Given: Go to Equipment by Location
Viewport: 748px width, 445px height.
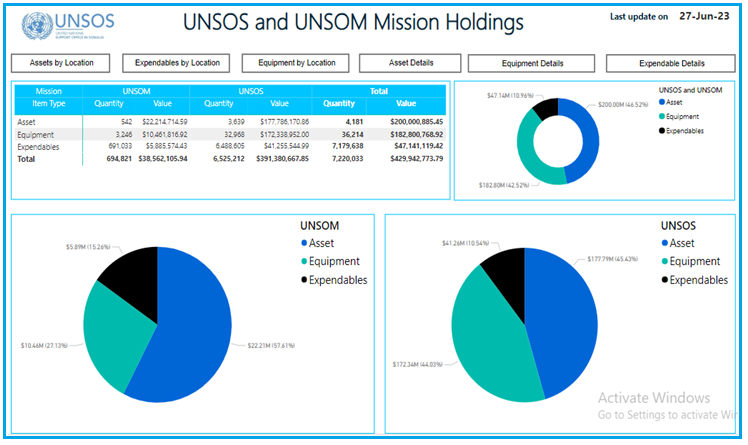Looking at the screenshot, I should tap(296, 63).
